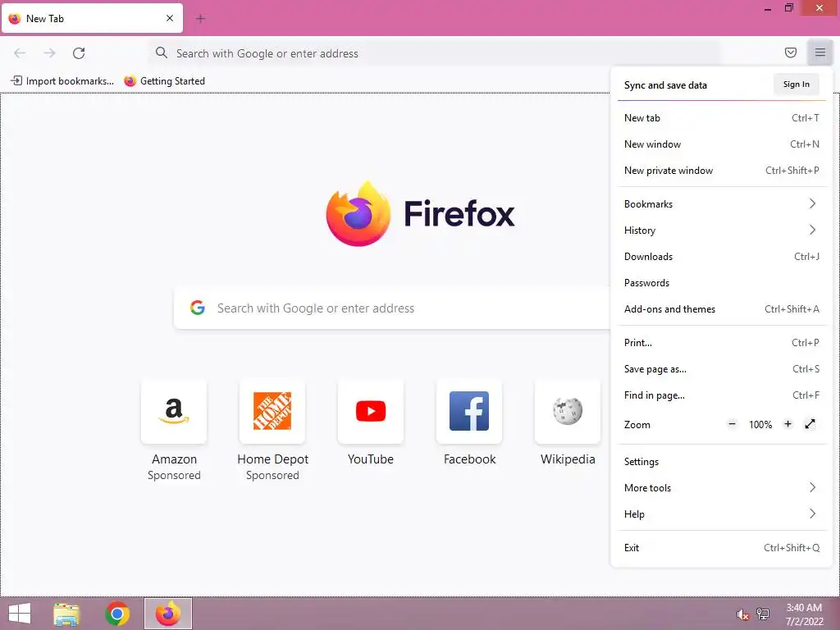Reset zoom by clicking 100%

(x=760, y=425)
